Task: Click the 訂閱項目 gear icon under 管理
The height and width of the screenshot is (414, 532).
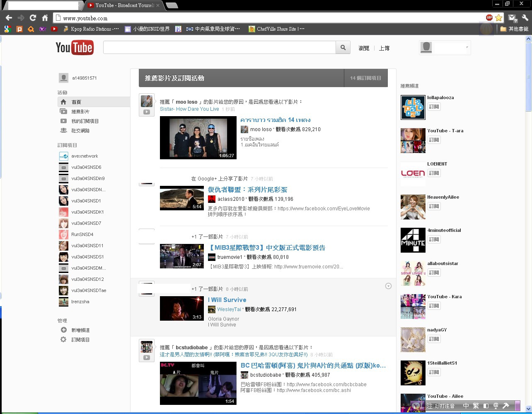Action: coord(63,339)
